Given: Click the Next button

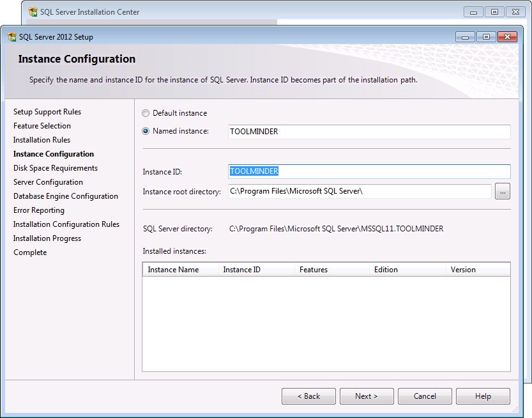Looking at the screenshot, I should coord(367,396).
